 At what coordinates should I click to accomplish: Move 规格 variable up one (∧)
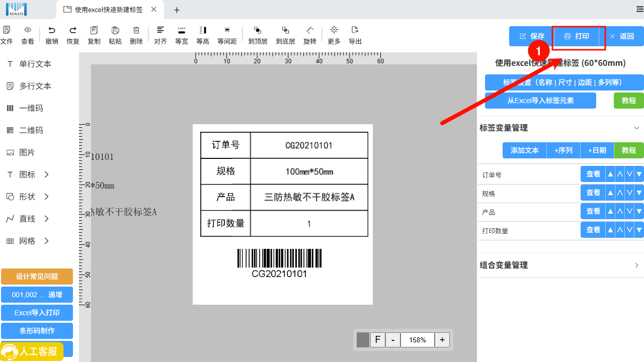coord(620,193)
